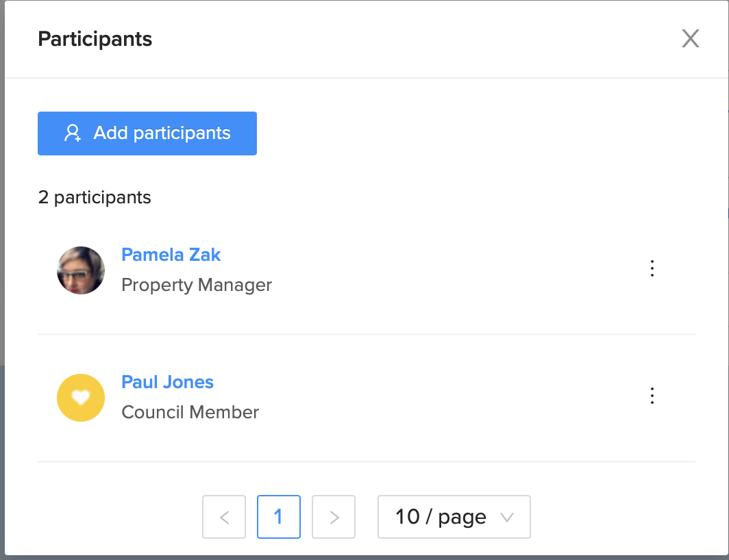This screenshot has height=560, width=729.
Task: Open the three-dot menu for Pamela Zak
Action: pyautogui.click(x=652, y=268)
